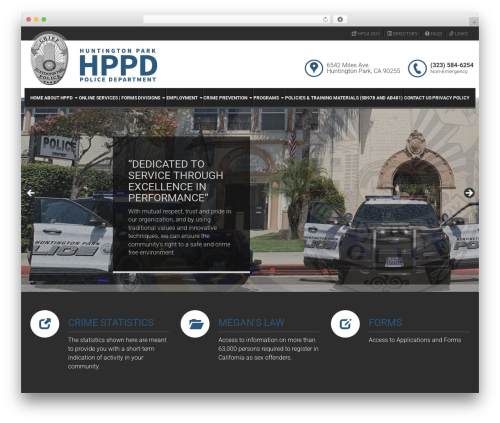Click the phone handset icon

tap(417, 68)
